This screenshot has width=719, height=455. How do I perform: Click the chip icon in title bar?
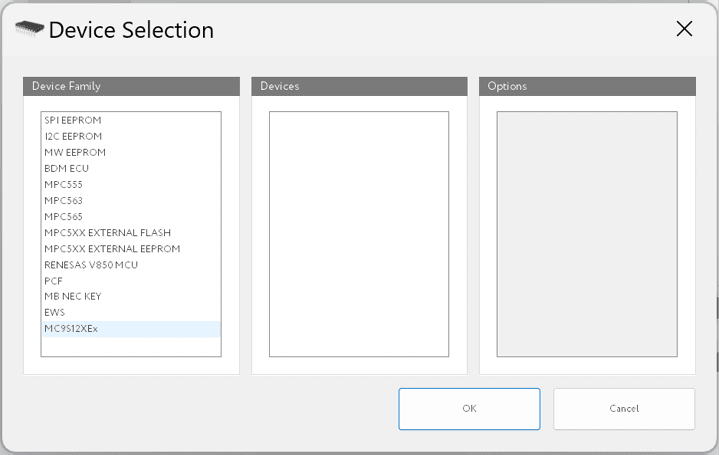(29, 29)
